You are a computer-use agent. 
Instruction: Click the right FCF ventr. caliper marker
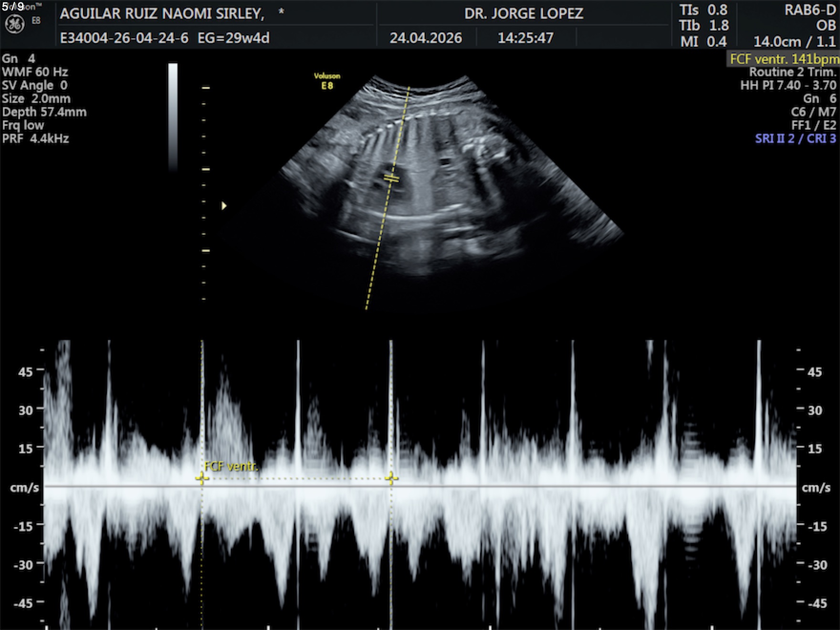click(x=391, y=478)
